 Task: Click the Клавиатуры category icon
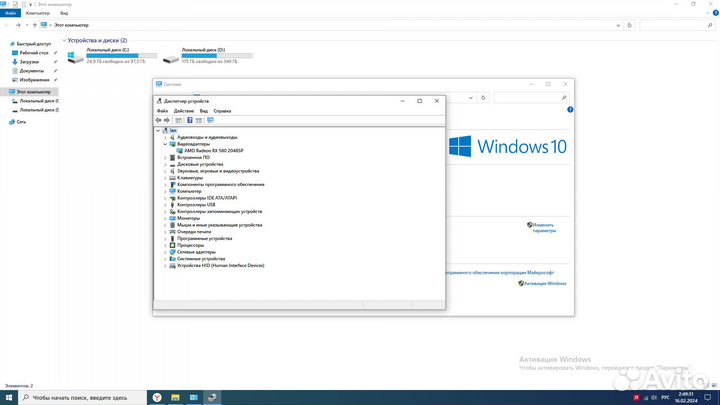coord(173,178)
